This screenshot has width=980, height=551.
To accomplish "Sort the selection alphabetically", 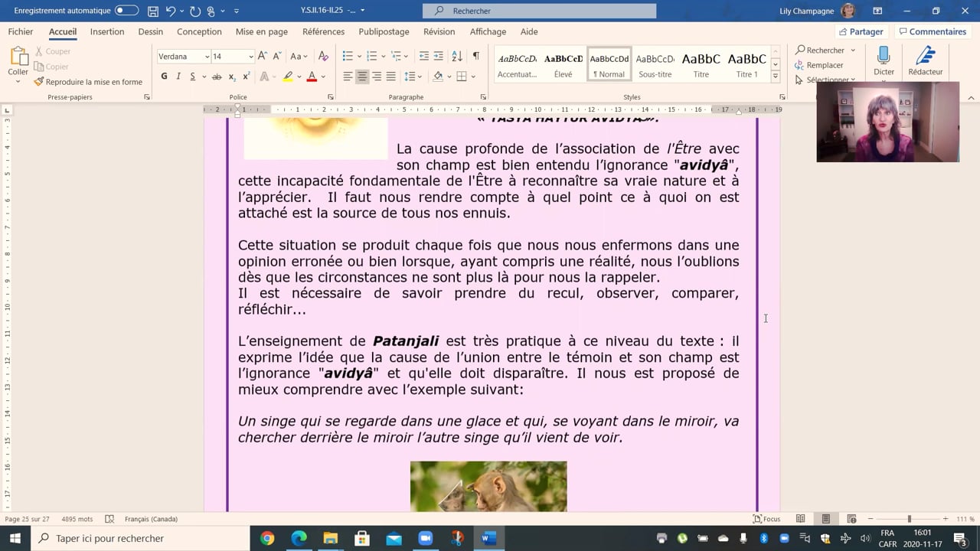I will point(457,56).
